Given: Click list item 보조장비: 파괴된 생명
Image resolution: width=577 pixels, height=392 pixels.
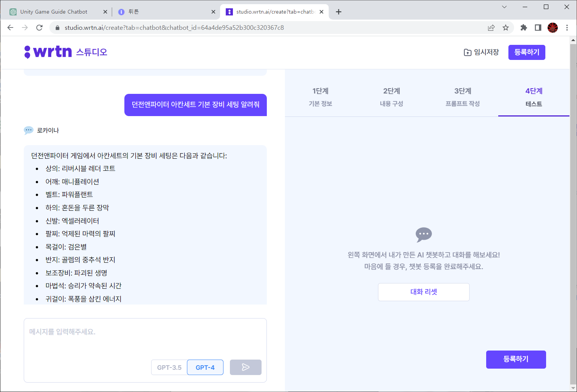Looking at the screenshot, I should [77, 273].
